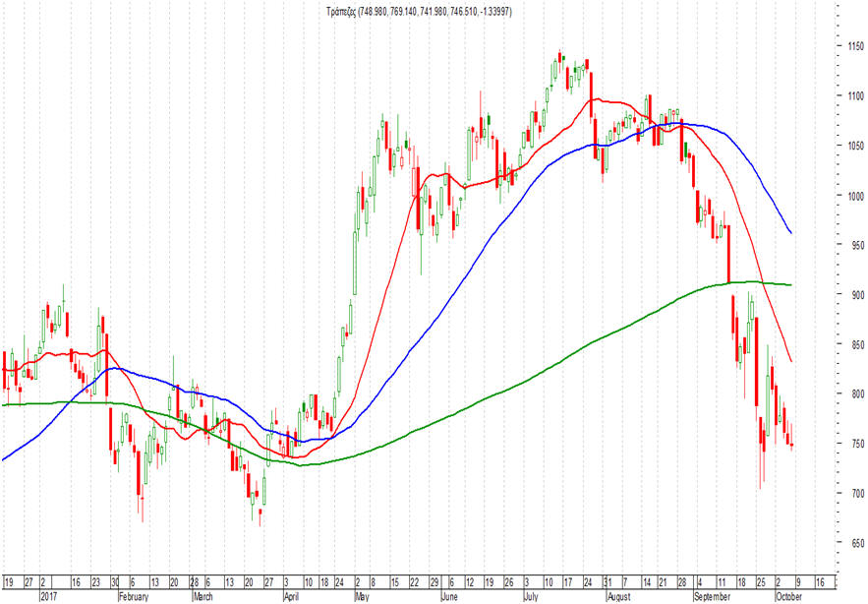Select the 700 price axis label
The height and width of the screenshot is (604, 868).
tap(857, 493)
